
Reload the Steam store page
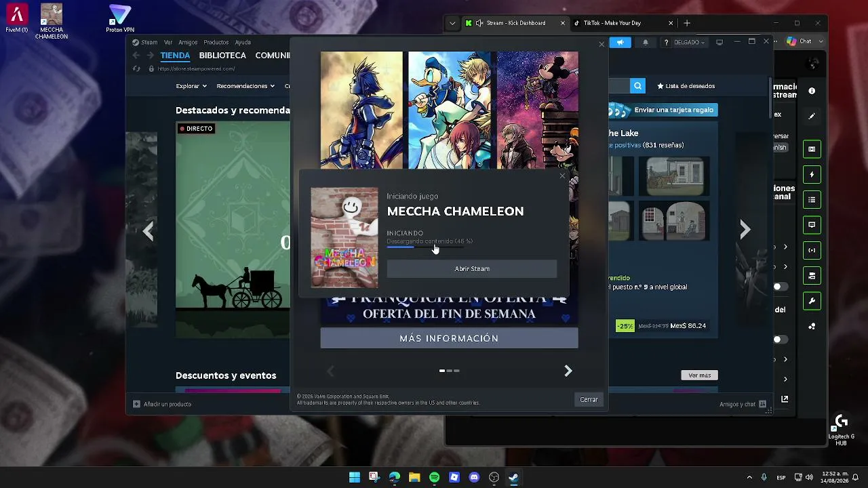click(136, 68)
